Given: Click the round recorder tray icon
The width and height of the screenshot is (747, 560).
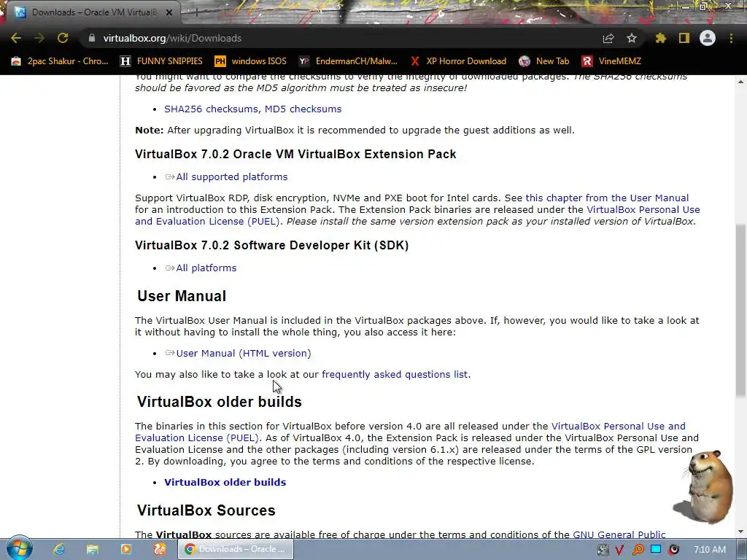Looking at the screenshot, I should pos(673,550).
